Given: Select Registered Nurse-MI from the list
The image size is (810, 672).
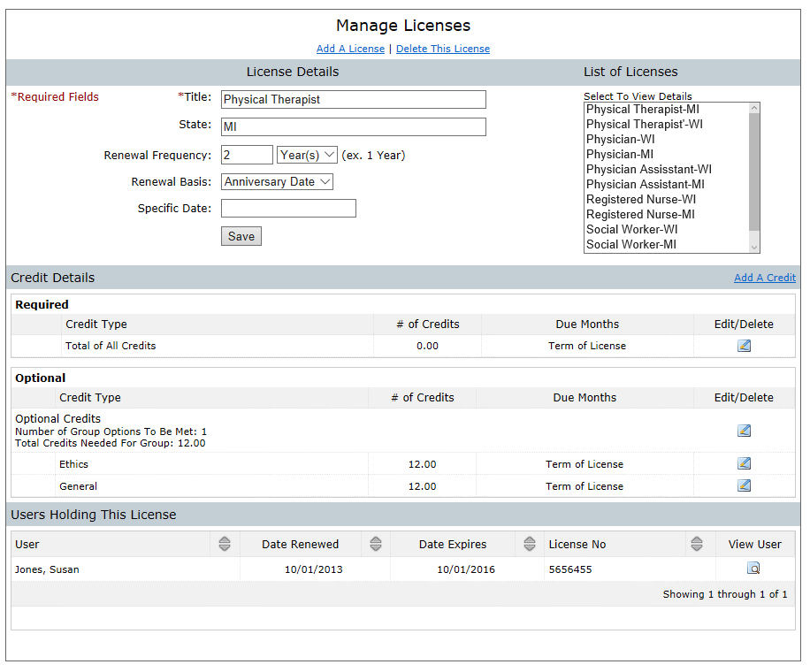Looking at the screenshot, I should (640, 214).
